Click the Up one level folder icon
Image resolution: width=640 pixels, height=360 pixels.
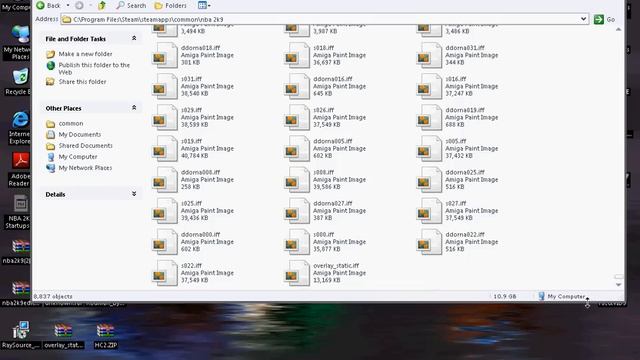pos(102,5)
